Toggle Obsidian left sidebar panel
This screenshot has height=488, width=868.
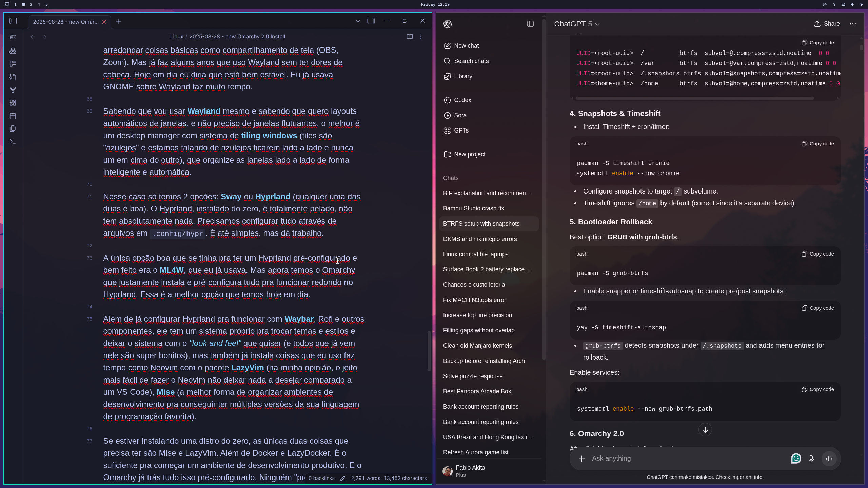tap(13, 21)
